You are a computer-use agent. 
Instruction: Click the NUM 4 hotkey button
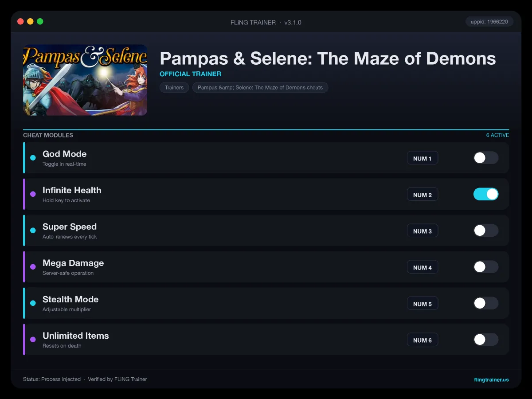[422, 267]
